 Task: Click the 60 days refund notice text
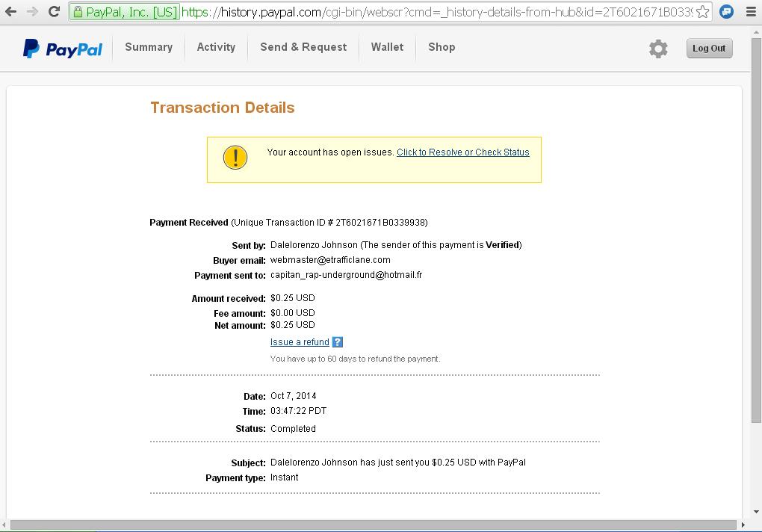tap(356, 359)
